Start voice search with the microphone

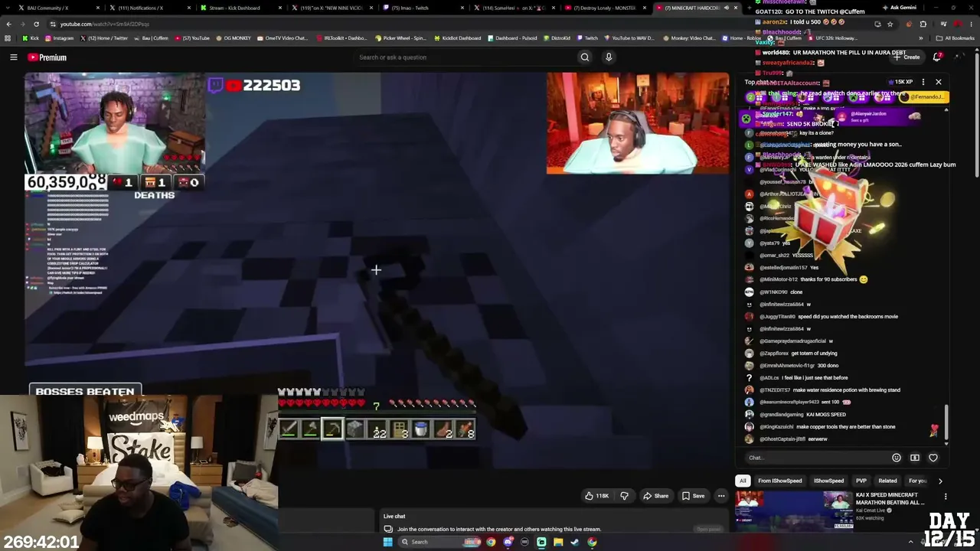(x=609, y=57)
